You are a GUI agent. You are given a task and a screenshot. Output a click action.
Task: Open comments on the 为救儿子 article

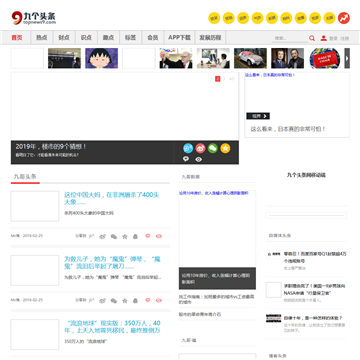coord(148,300)
